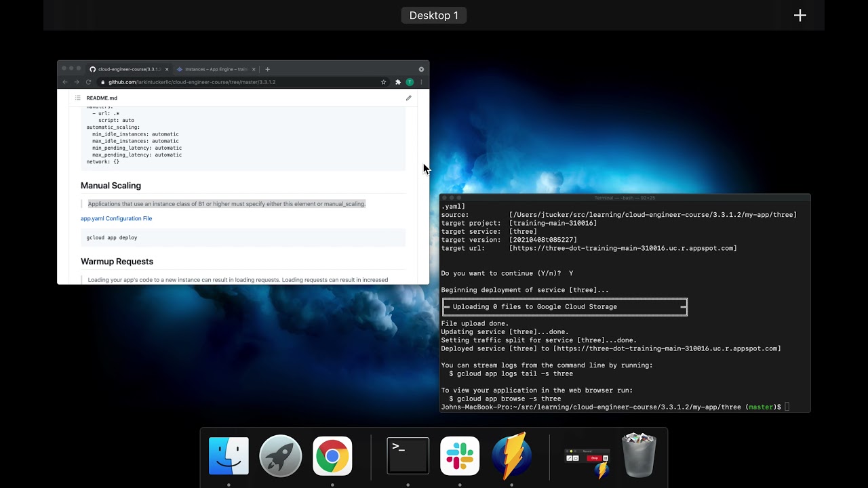Click the gcloud app deploy code block
The height and width of the screenshot is (488, 868).
pyautogui.click(x=243, y=237)
